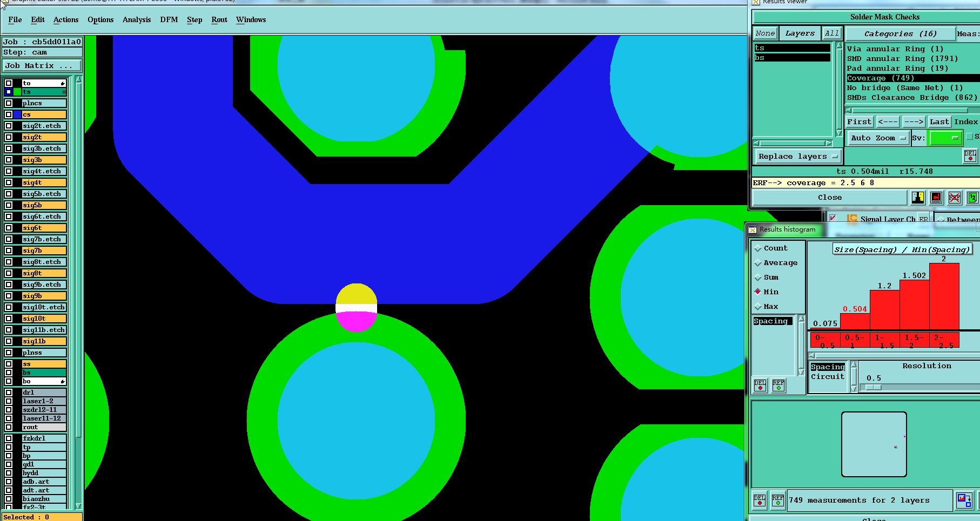This screenshot has width=980, height=521.
Task: Open the Analysis menu
Action: pyautogui.click(x=137, y=20)
